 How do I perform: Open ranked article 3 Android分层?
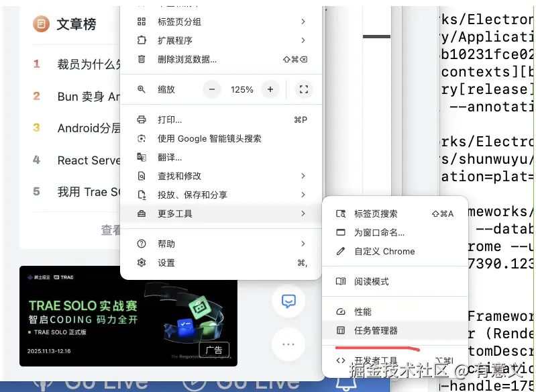pos(88,128)
